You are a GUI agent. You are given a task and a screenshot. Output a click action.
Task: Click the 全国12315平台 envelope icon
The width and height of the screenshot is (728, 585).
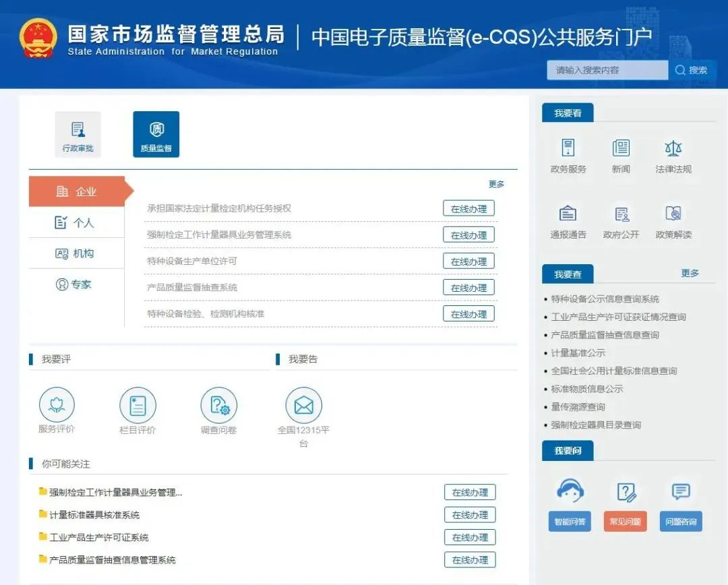pos(303,405)
